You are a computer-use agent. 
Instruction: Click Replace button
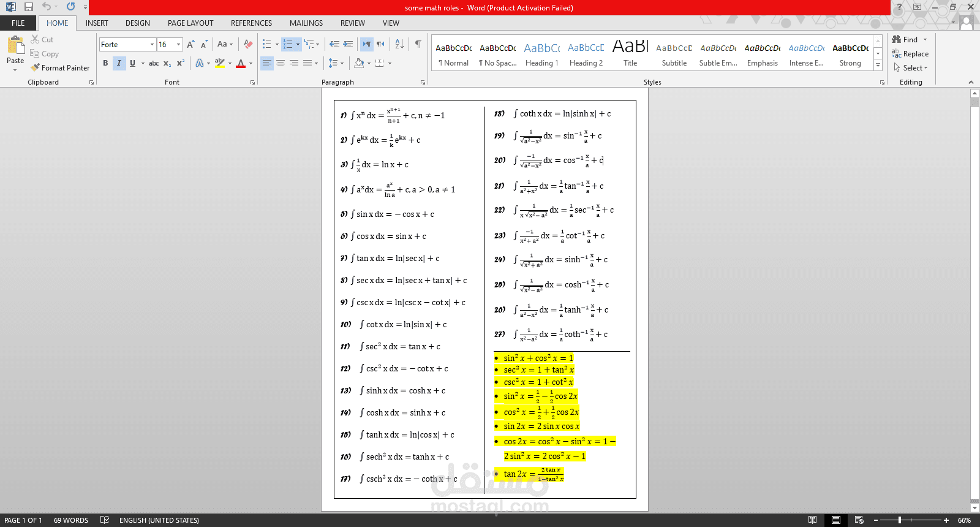coord(910,54)
